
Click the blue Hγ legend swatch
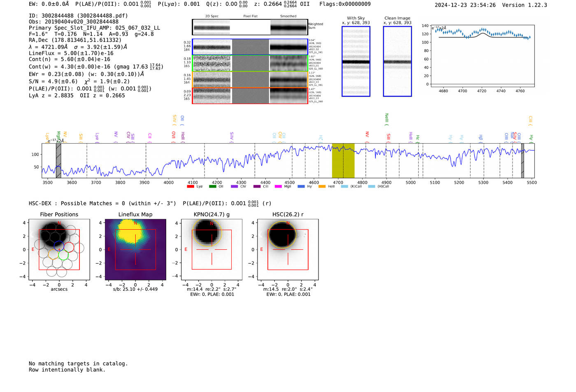tap(301, 187)
